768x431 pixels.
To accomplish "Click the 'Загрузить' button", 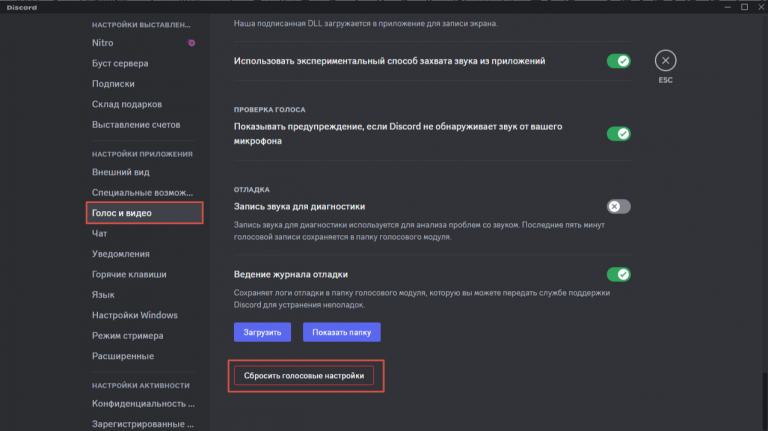I will pyautogui.click(x=264, y=332).
